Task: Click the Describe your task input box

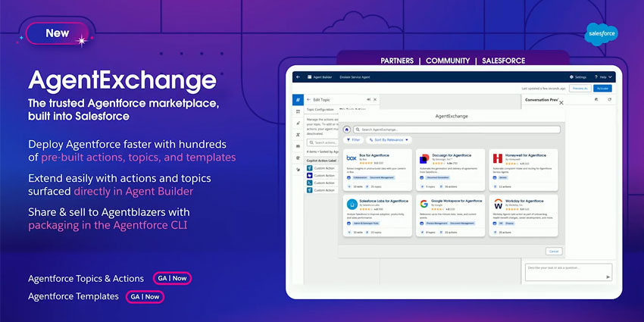Action: tap(568, 272)
